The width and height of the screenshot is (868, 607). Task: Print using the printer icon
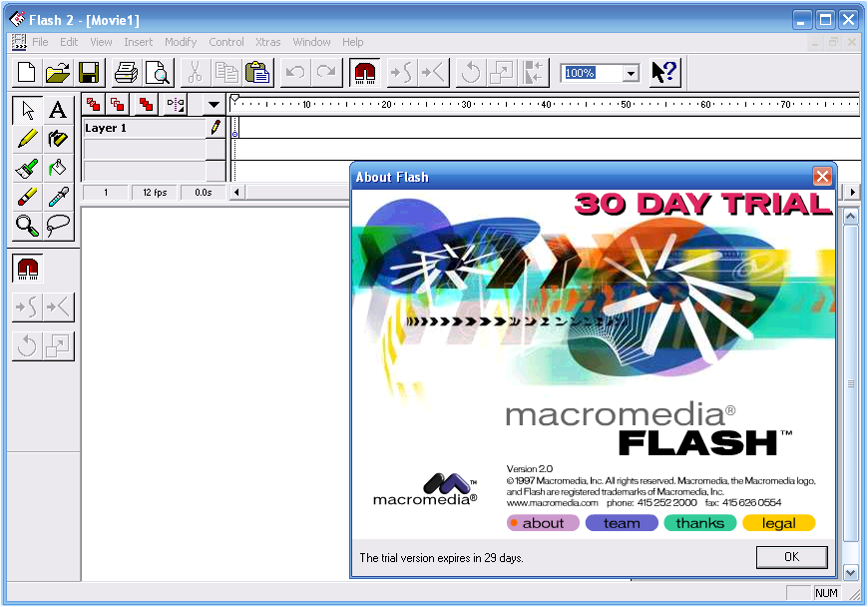pyautogui.click(x=127, y=73)
